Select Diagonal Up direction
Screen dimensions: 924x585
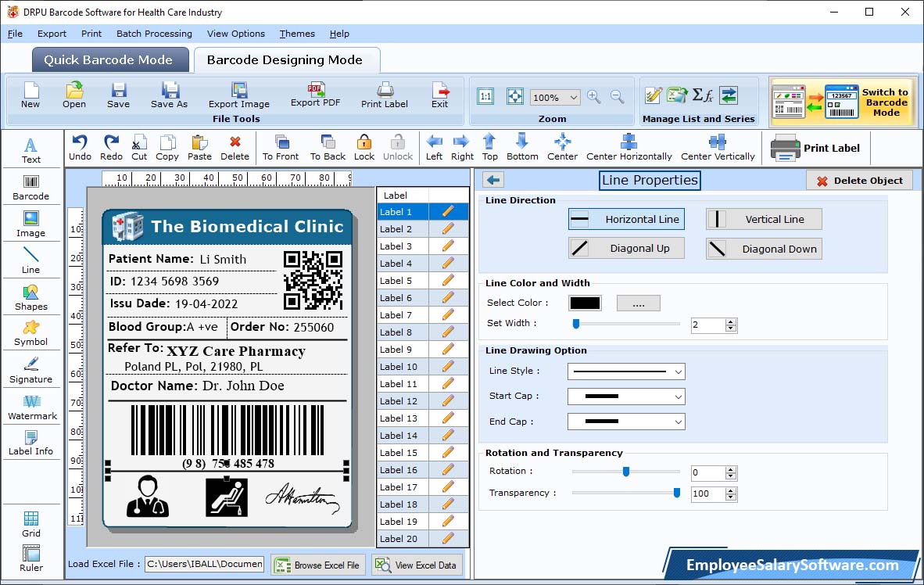click(626, 248)
